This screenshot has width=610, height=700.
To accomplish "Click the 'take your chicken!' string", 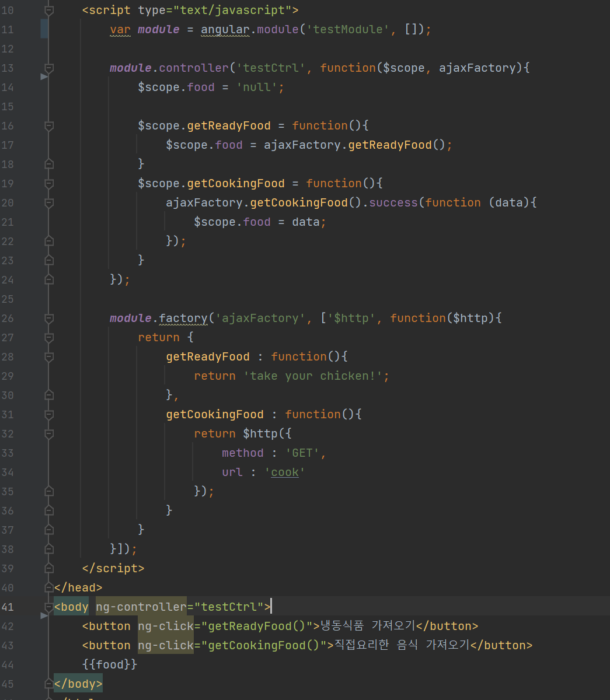I will click(312, 376).
